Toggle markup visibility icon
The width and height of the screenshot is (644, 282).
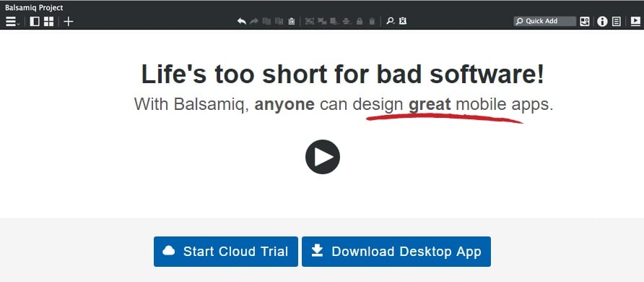point(403,22)
